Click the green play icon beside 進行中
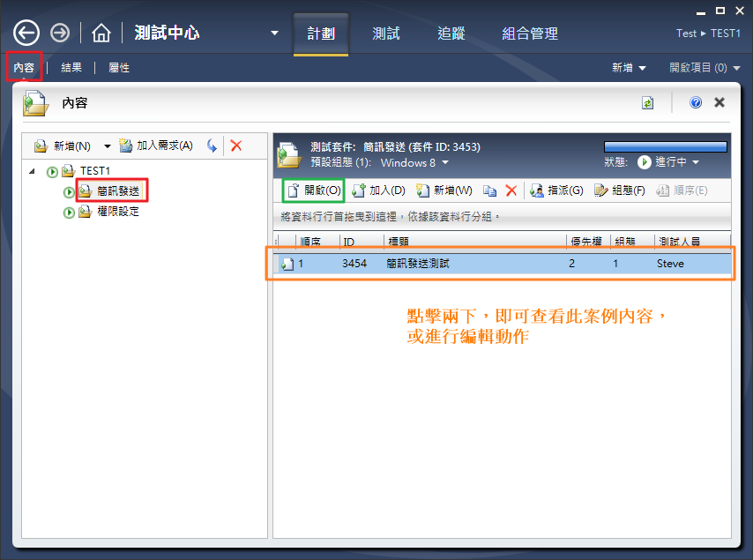The width and height of the screenshot is (753, 560). click(644, 162)
